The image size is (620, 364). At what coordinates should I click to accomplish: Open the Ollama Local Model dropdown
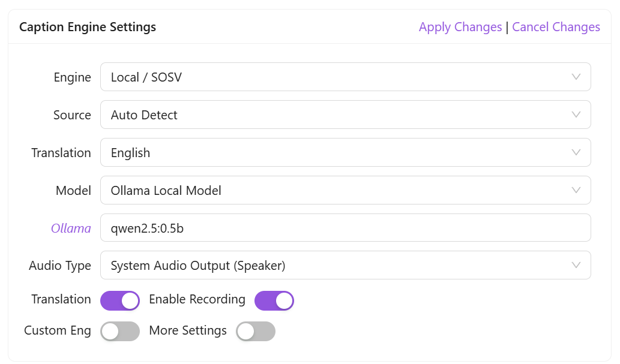tap(336, 190)
